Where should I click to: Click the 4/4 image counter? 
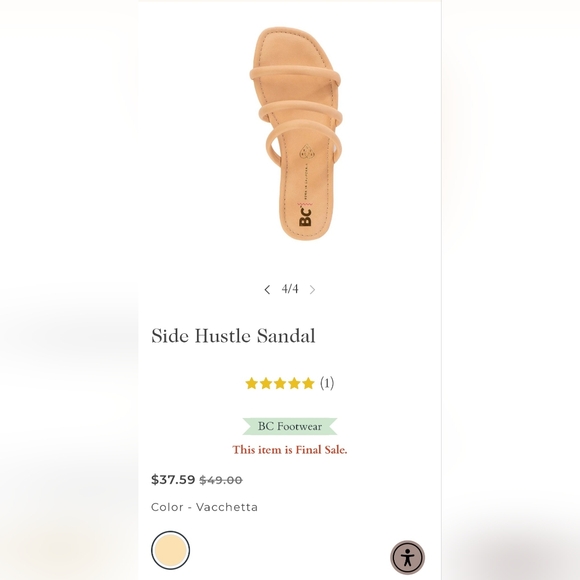(x=290, y=289)
